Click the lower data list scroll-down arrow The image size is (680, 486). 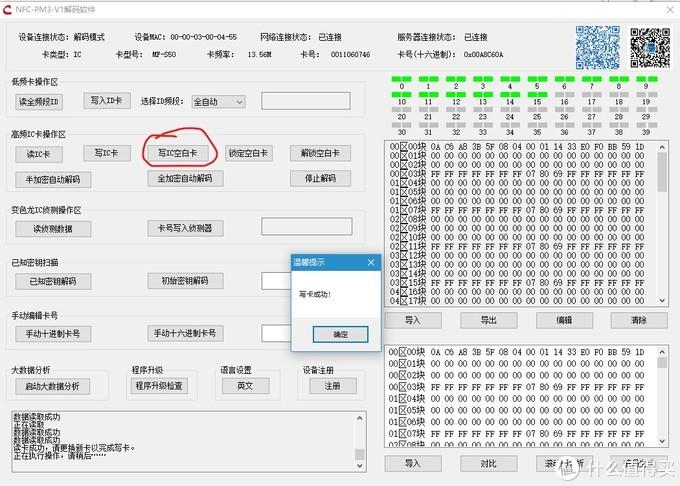662,441
